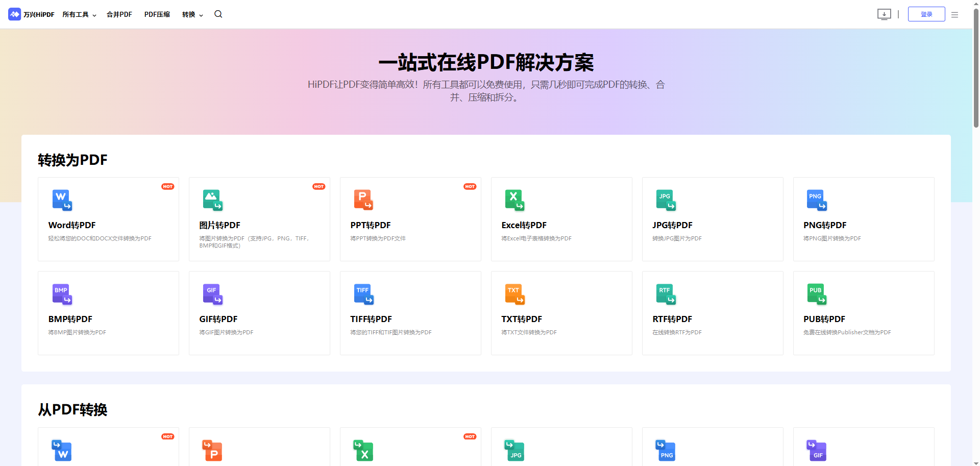The image size is (980, 466).
Task: Open the RTF转PDF tool
Action: click(666, 295)
